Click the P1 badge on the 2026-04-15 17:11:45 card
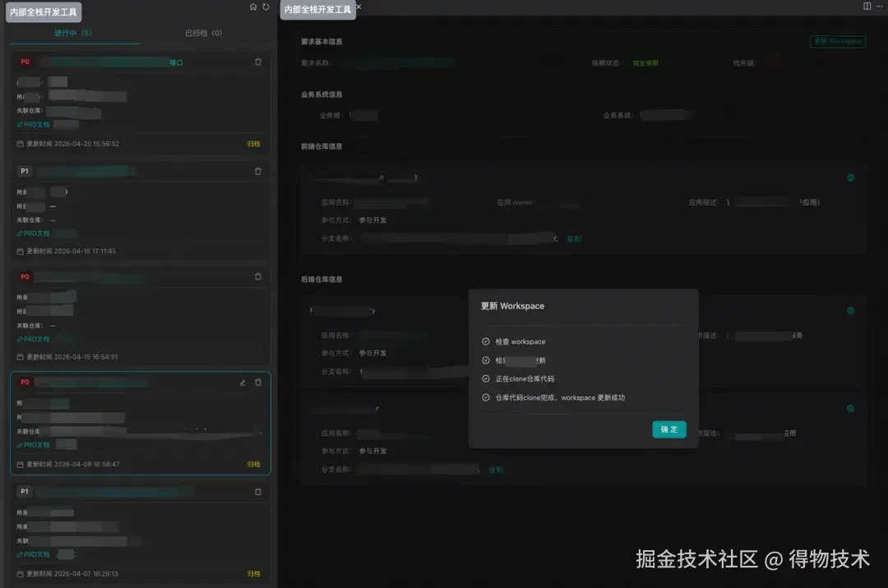This screenshot has height=588, width=888. [25, 171]
